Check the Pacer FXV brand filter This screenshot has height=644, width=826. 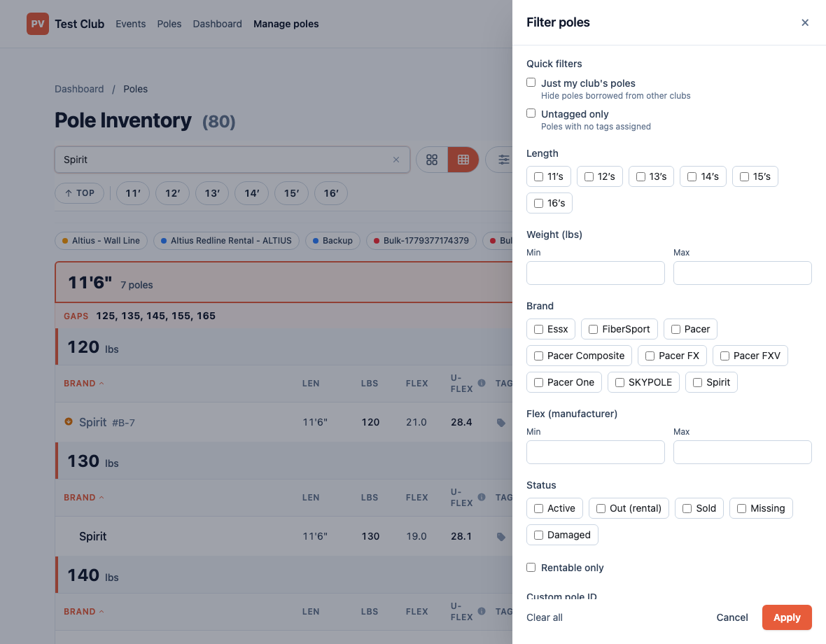[725, 356]
